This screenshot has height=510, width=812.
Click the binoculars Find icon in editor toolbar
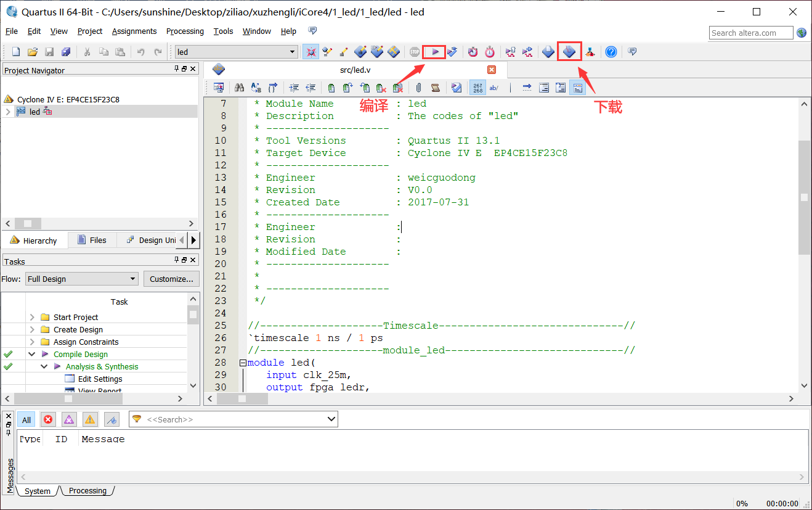[x=240, y=88]
